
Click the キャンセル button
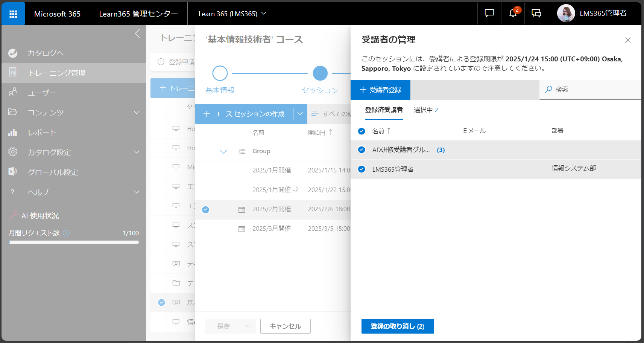coord(285,326)
